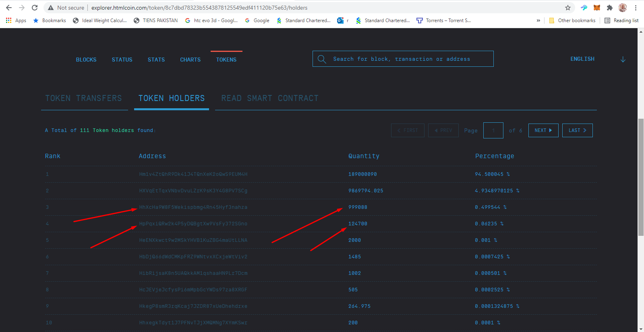
Task: Click the Not secure warning icon
Action: [x=50, y=8]
